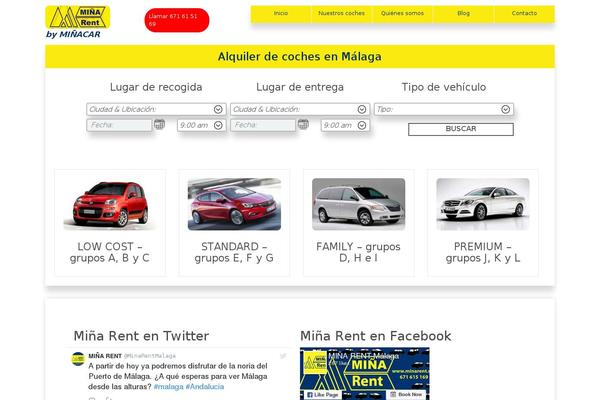
Task: Click 'Alquiler de coches en Málaga' heading
Action: [x=300, y=57]
